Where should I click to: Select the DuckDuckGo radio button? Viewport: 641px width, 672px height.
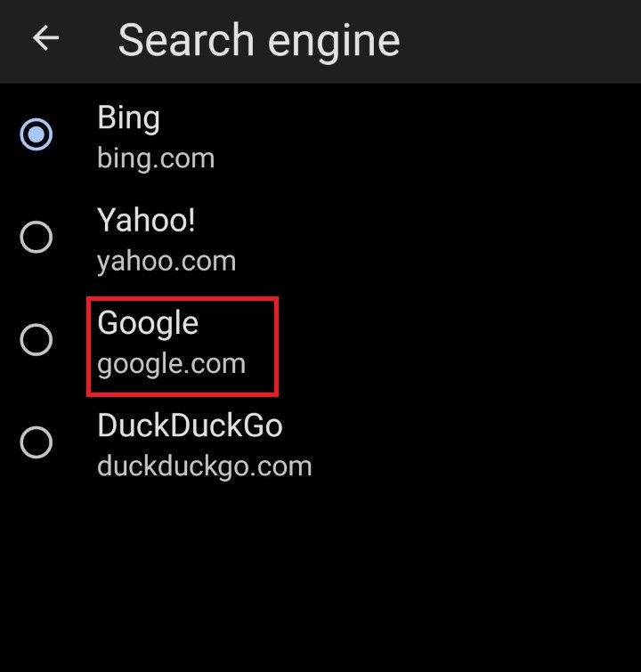click(37, 442)
